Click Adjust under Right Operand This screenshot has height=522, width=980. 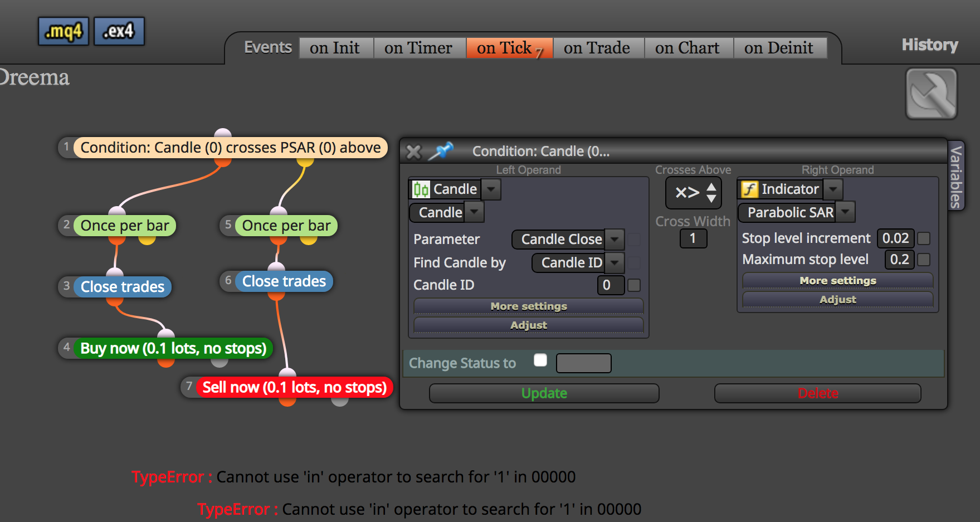point(838,299)
